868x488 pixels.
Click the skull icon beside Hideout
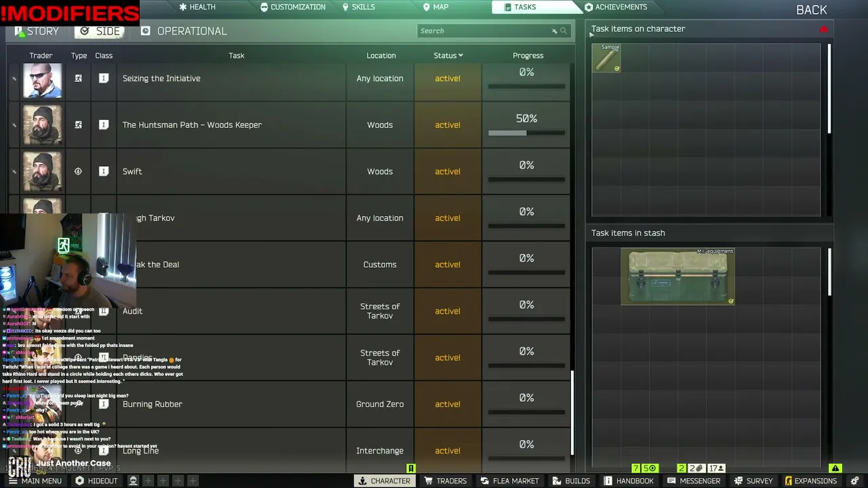point(134,481)
